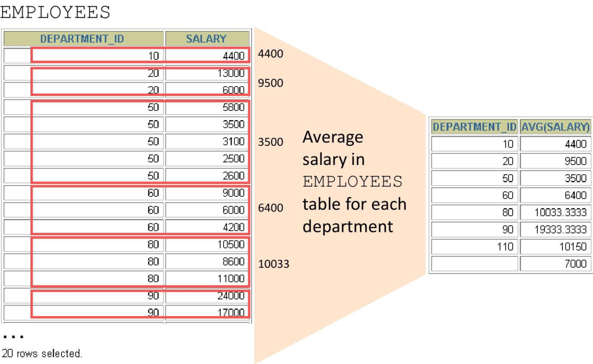Select the salary cell 10500
Screen dimensions: 593x364
pos(207,244)
